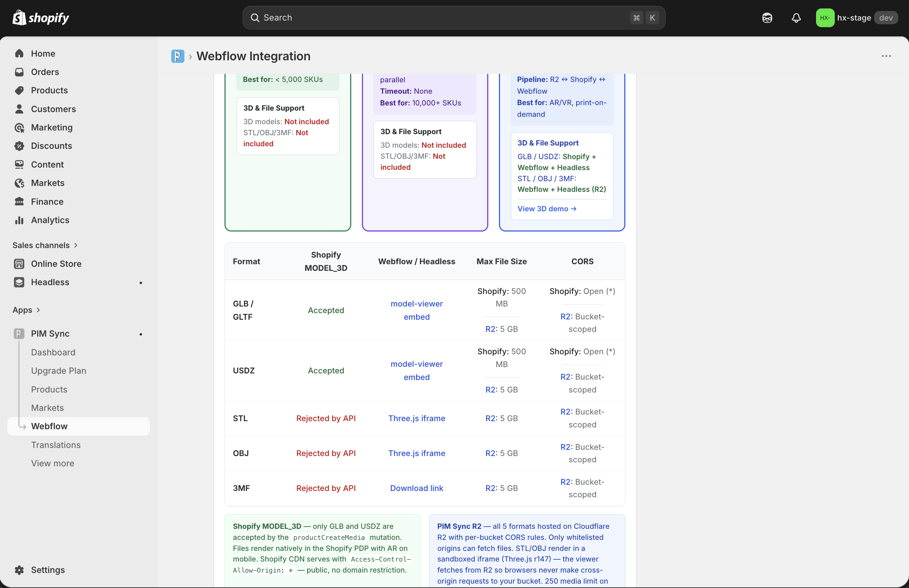This screenshot has width=909, height=588.
Task: Click the Max File Size column header
Action: (x=502, y=261)
